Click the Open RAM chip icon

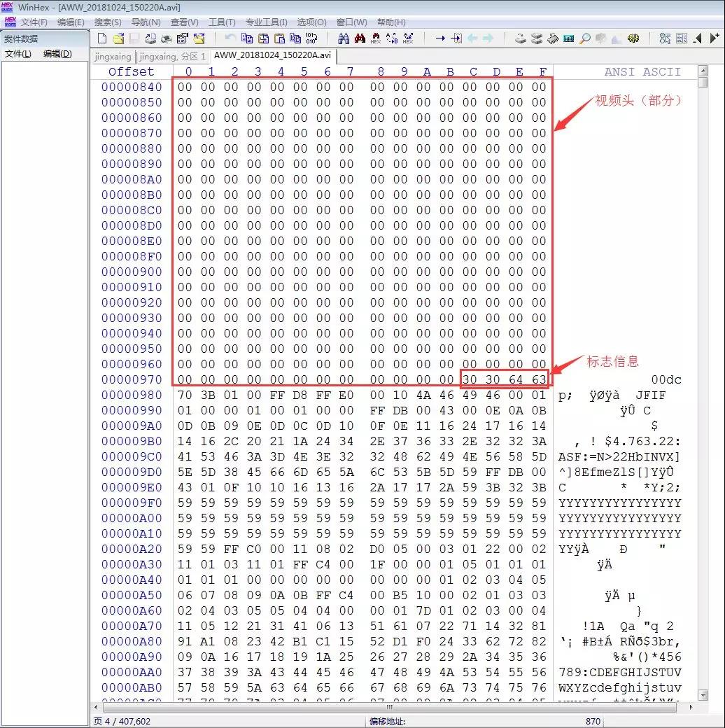[553, 38]
